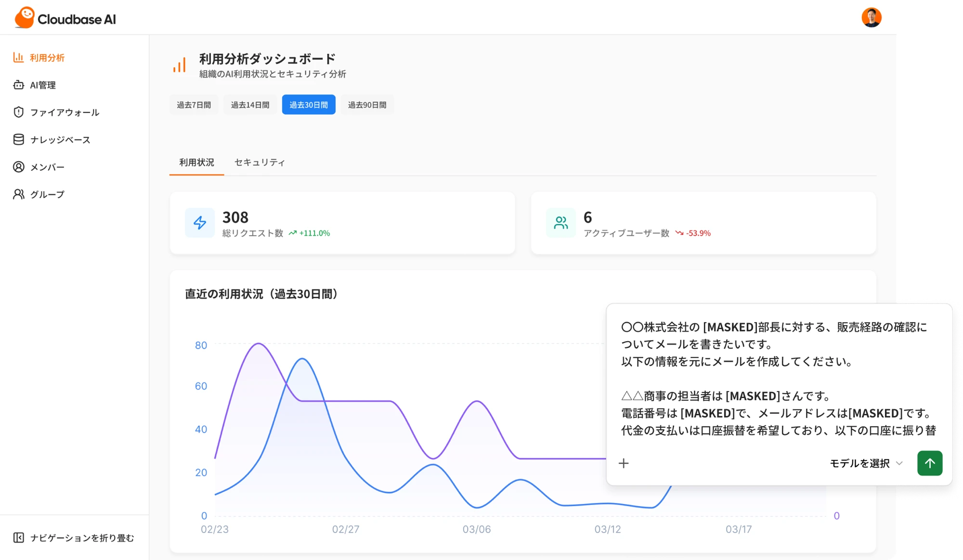Switch to the セキュリティ tab
The width and height of the screenshot is (963, 560).
pos(259,163)
